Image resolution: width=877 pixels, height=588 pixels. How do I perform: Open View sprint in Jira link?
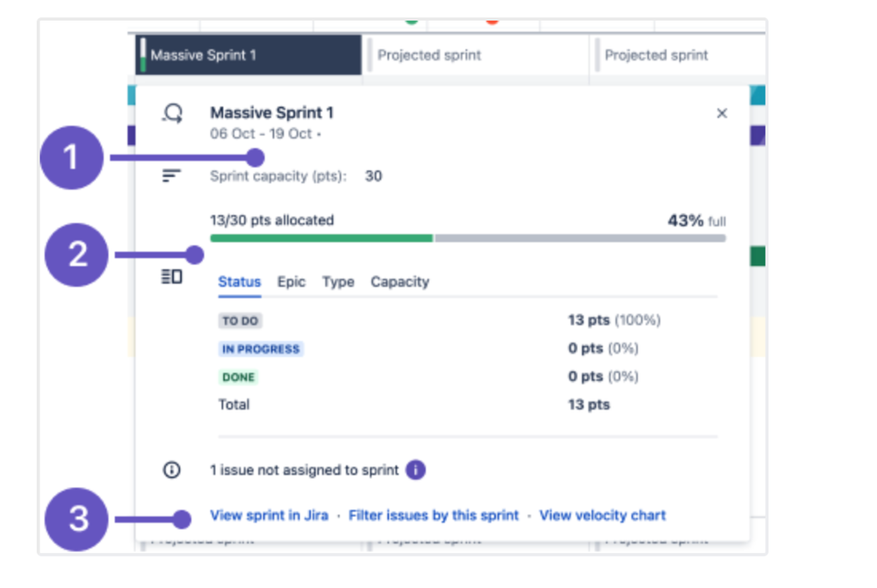click(x=269, y=515)
